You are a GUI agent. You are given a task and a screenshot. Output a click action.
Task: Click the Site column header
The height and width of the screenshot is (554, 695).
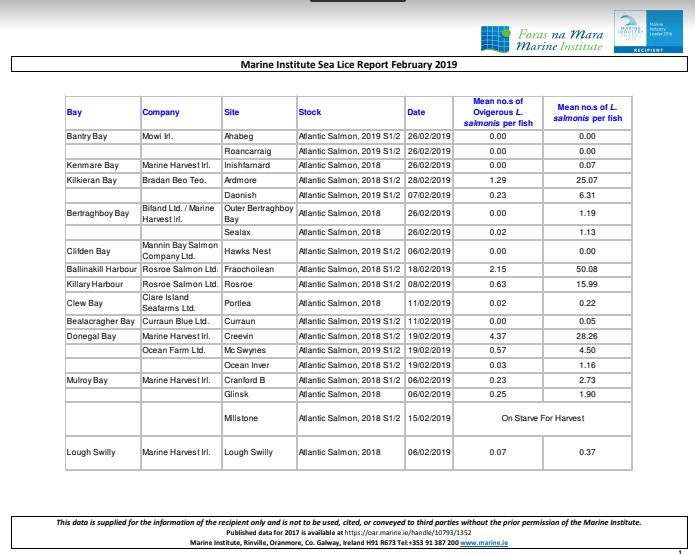click(232, 112)
